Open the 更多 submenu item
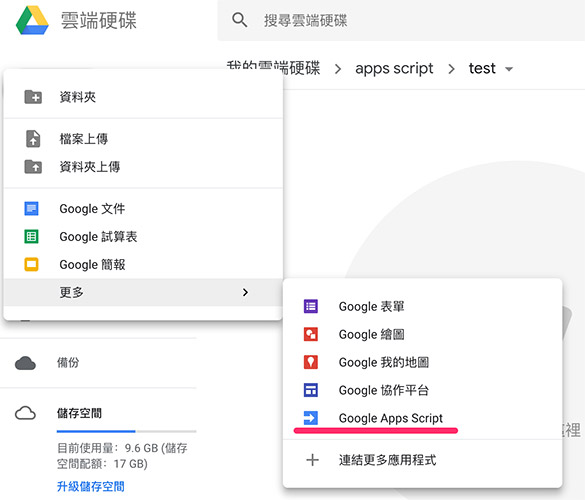585x500 pixels. [x=143, y=292]
